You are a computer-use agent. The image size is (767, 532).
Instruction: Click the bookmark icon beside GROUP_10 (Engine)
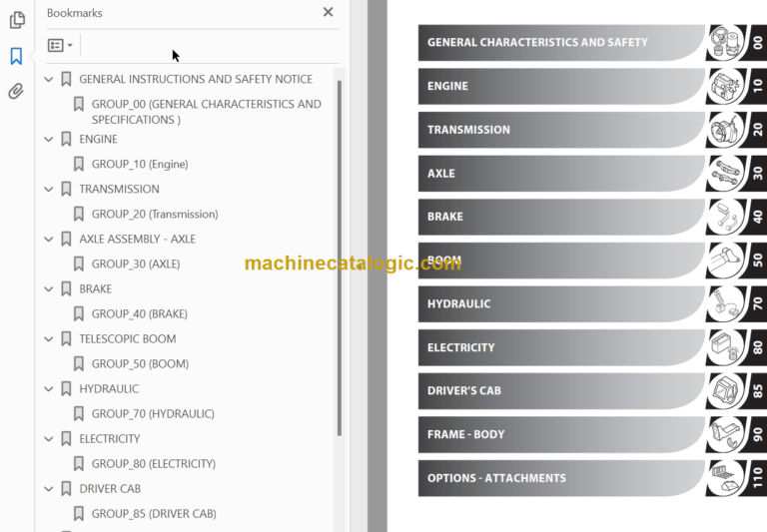click(78, 165)
